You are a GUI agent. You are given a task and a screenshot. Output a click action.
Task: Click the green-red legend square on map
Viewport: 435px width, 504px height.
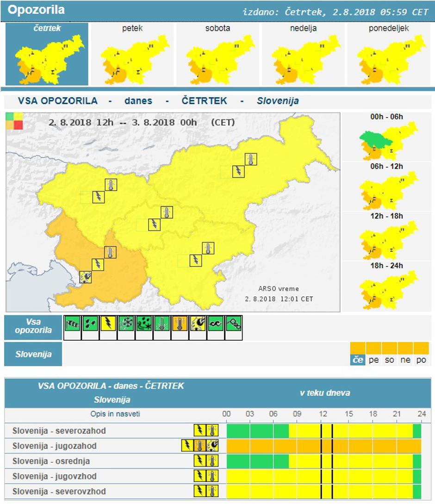click(x=14, y=122)
